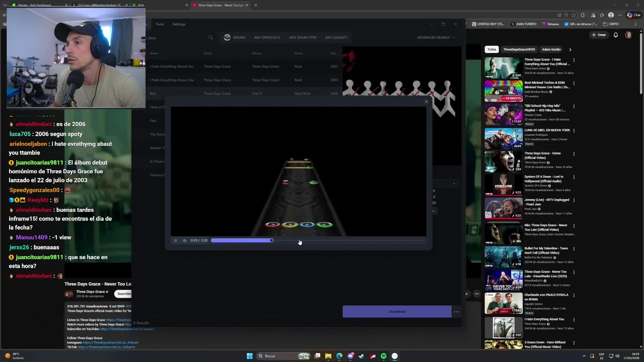Open the Windows Start menu
This screenshot has width=644, height=362.
point(250,356)
